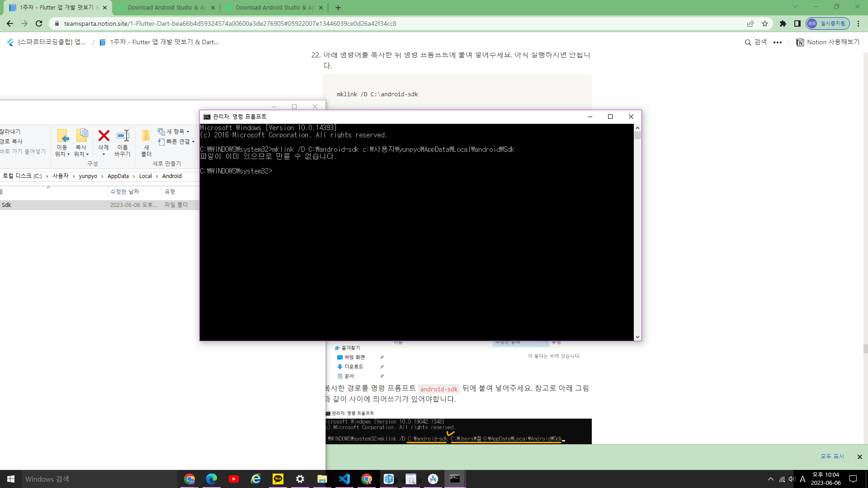Click the Notion 사용해보기 link

tap(828, 42)
